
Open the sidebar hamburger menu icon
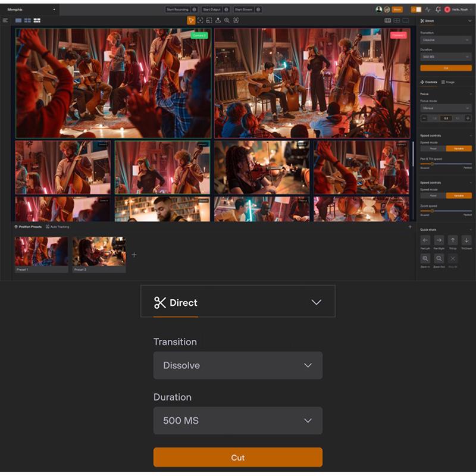(5, 20)
